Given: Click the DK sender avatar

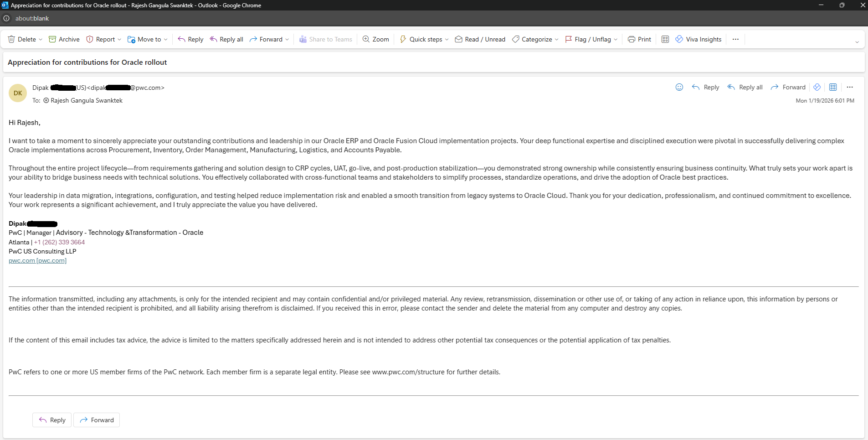Looking at the screenshot, I should point(18,93).
